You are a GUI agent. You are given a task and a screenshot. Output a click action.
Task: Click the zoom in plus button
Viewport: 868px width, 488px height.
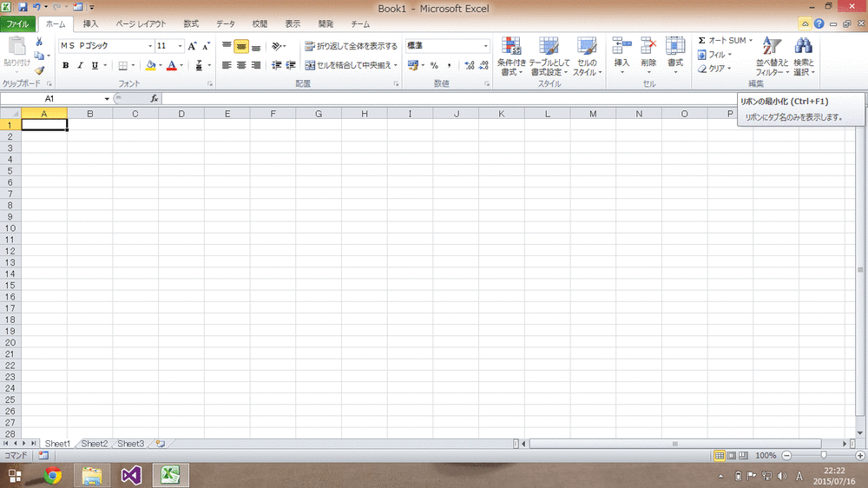coord(860,455)
